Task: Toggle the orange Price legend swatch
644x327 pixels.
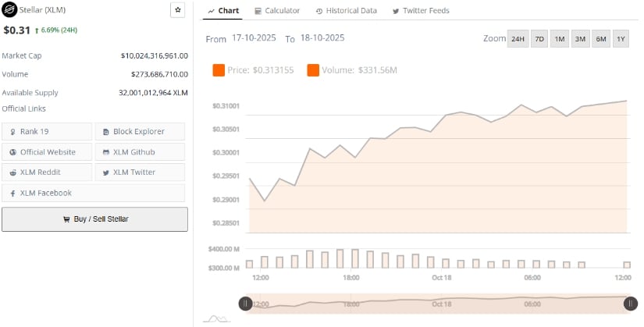Action: coord(219,71)
